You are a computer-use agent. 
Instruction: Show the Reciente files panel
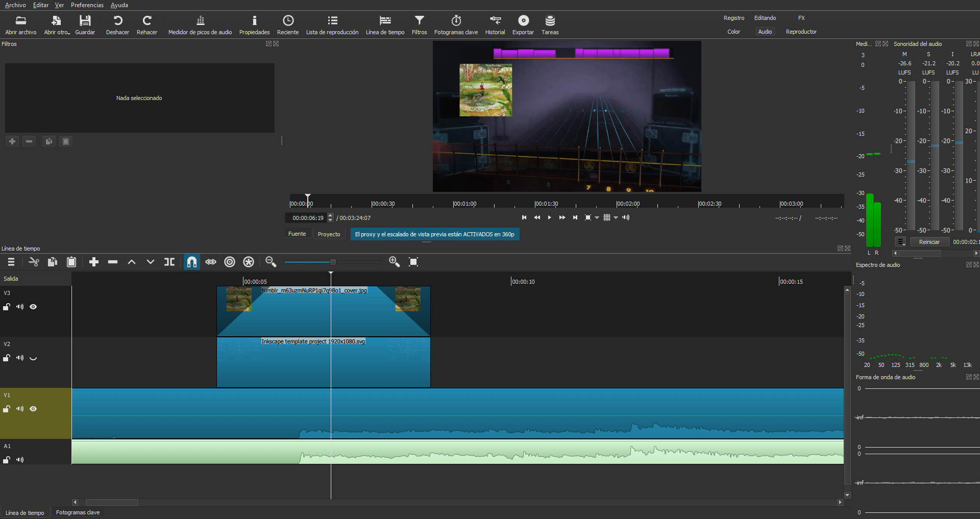[x=288, y=24]
